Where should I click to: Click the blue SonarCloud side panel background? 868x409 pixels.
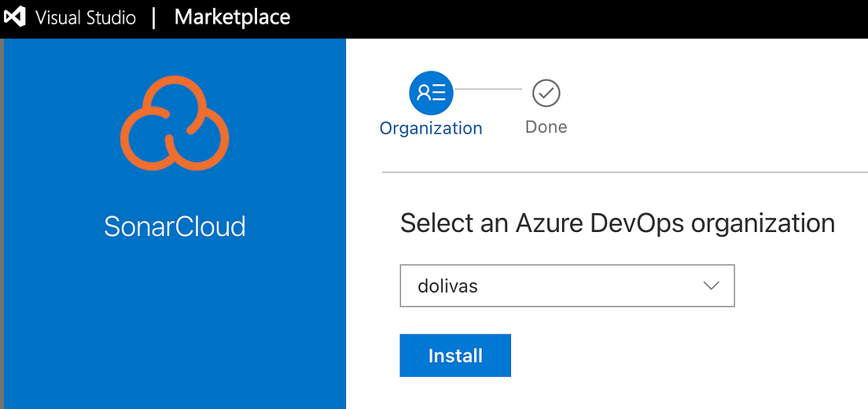click(x=175, y=321)
